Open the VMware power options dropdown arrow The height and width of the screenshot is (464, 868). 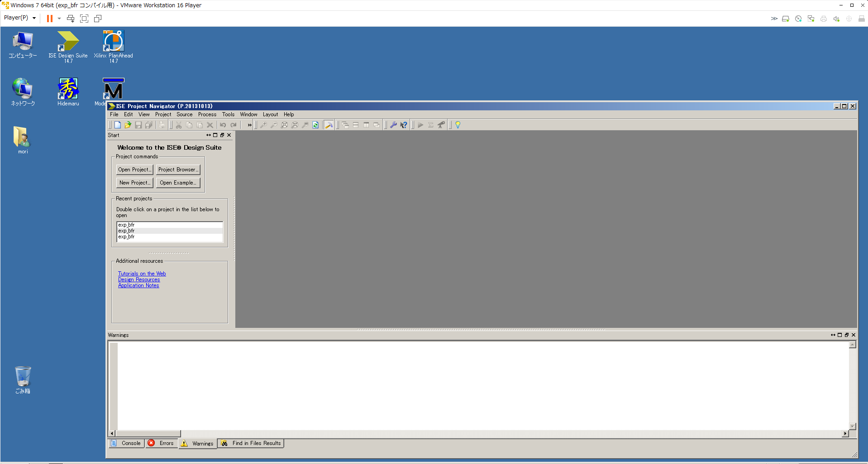click(59, 19)
